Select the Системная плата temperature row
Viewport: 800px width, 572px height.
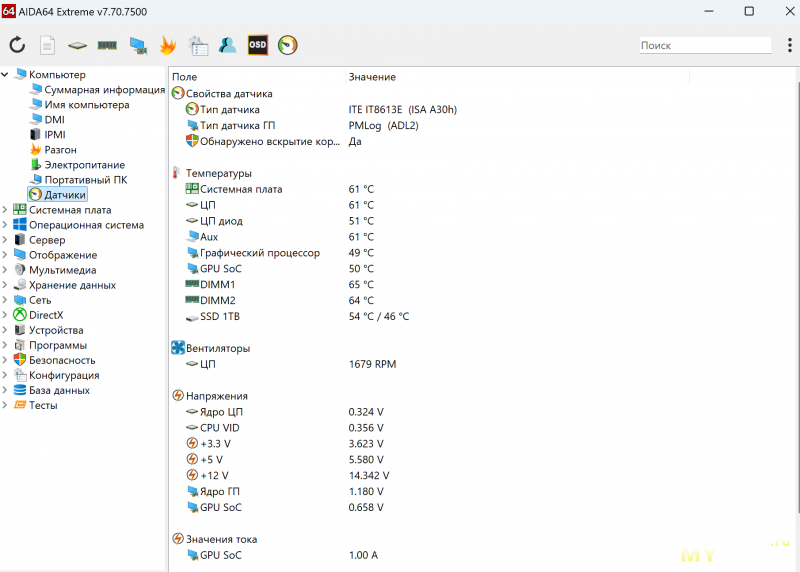pos(280,189)
